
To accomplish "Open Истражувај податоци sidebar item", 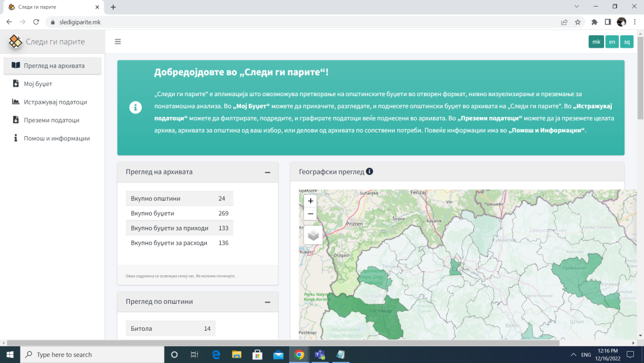I will [52, 102].
